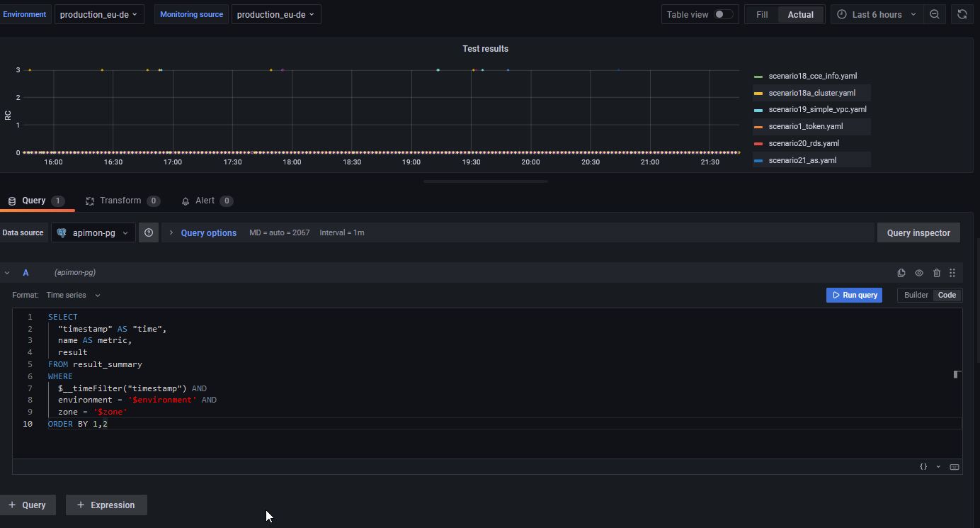Click scenario18a_cluster.yaml yellow legend color swatch
Viewport: 980px width, 528px height.
click(758, 94)
